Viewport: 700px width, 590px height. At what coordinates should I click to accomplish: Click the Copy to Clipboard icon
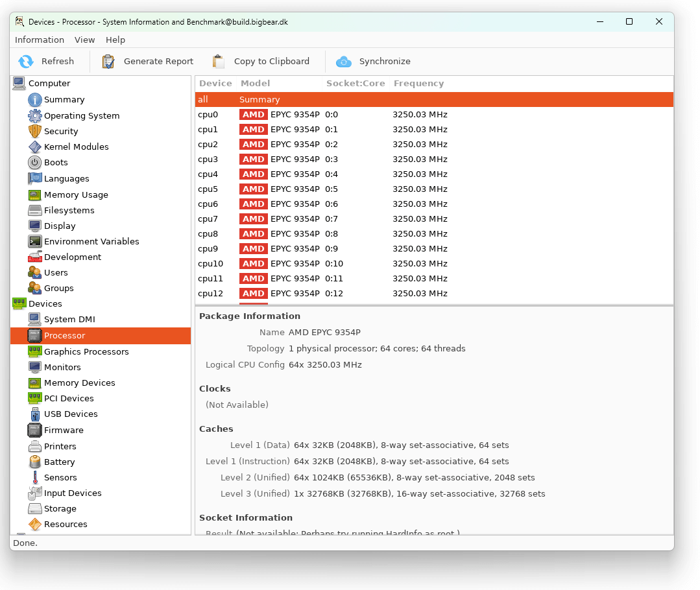point(218,61)
